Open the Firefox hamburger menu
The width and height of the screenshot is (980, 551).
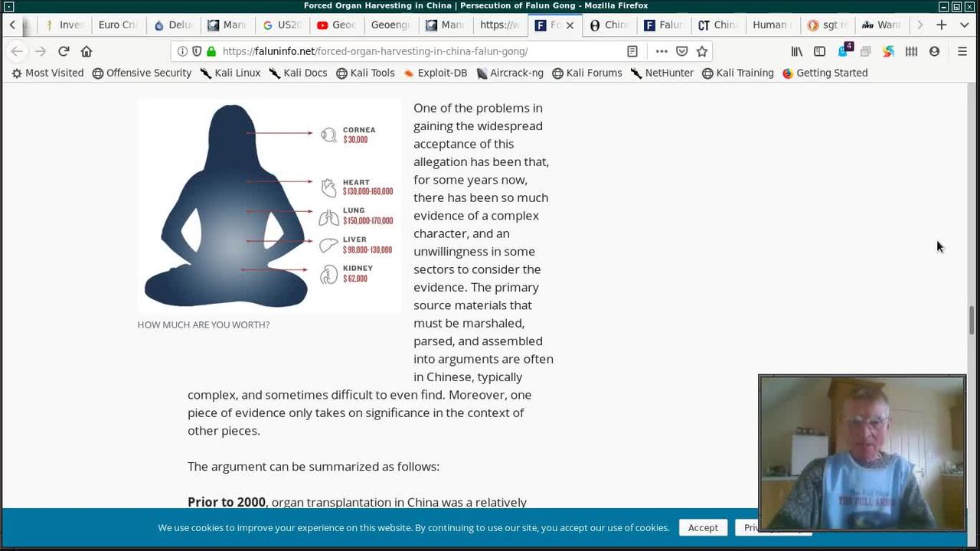(962, 51)
